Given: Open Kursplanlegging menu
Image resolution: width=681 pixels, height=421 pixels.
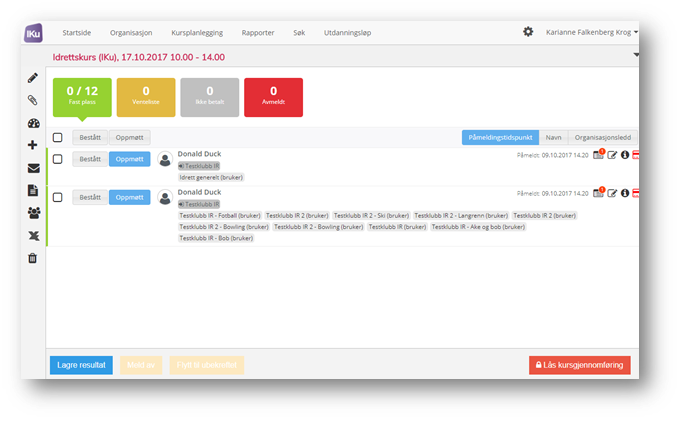Looking at the screenshot, I should coord(197,33).
